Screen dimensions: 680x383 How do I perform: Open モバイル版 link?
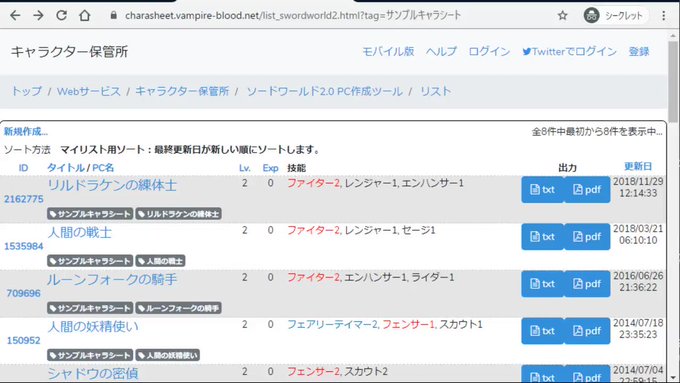point(388,51)
